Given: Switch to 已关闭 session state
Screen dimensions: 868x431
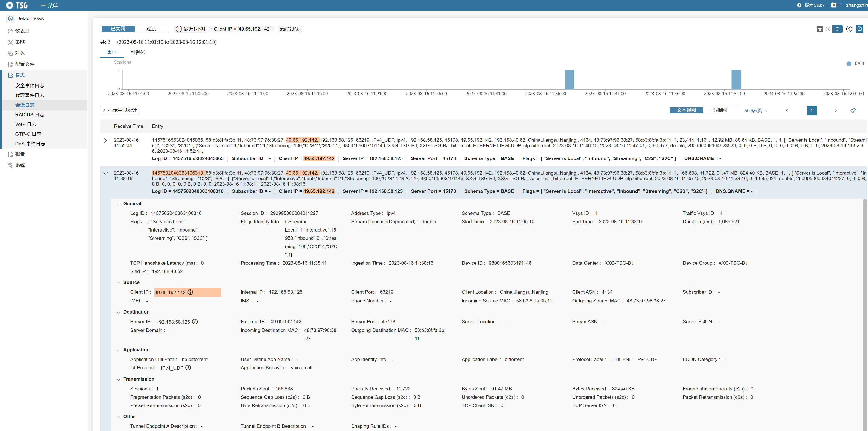Looking at the screenshot, I should [118, 29].
